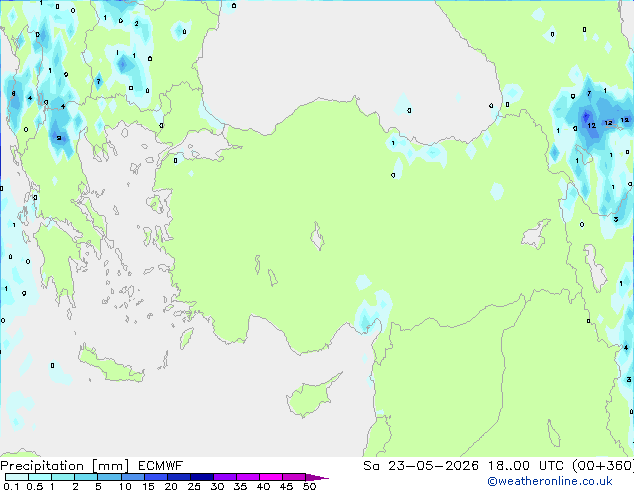Click the "18..00 UTC" time text

526,466
